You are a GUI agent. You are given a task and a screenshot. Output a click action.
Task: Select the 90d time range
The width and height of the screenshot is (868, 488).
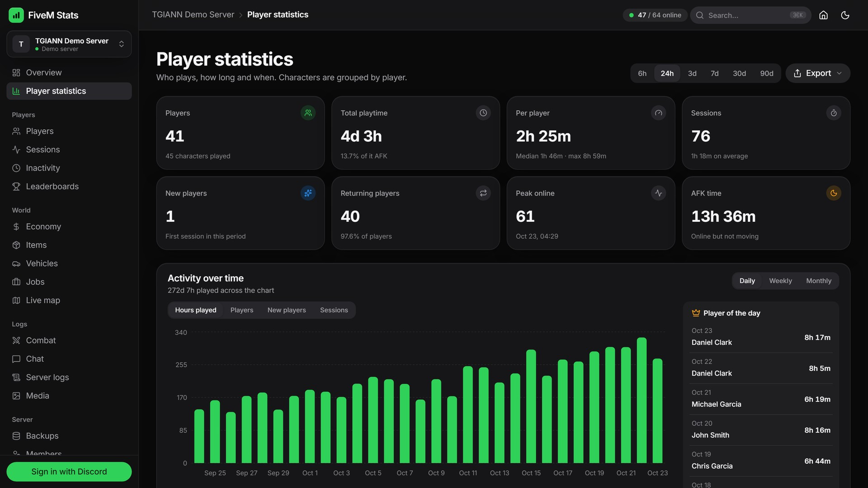point(766,73)
